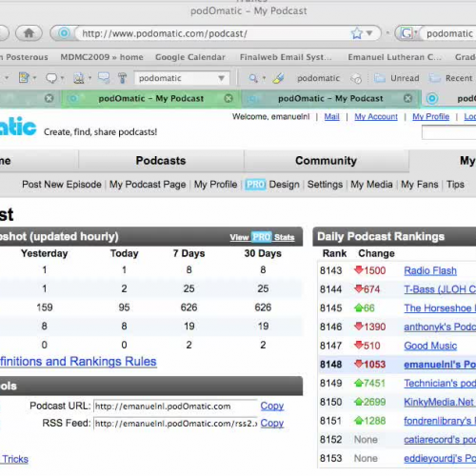
Task: Open the Definitions and Rankings Rules link
Action: tap(78, 362)
